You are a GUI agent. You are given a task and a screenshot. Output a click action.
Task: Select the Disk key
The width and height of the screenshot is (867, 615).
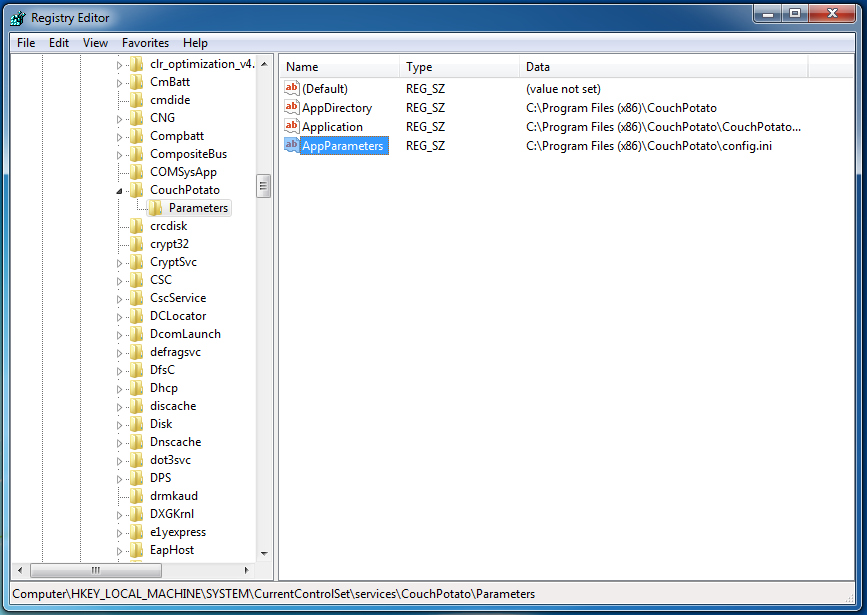click(x=161, y=424)
